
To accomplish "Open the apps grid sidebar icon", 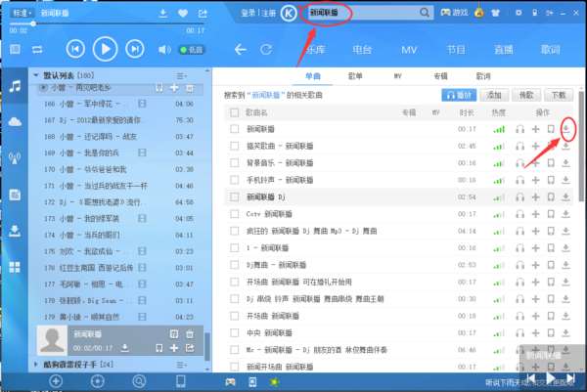I will pos(15,267).
